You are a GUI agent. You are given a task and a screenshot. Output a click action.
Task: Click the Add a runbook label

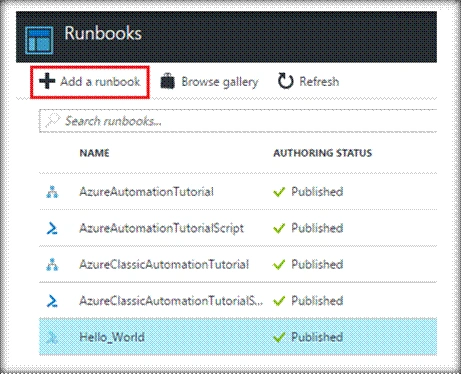[100, 81]
